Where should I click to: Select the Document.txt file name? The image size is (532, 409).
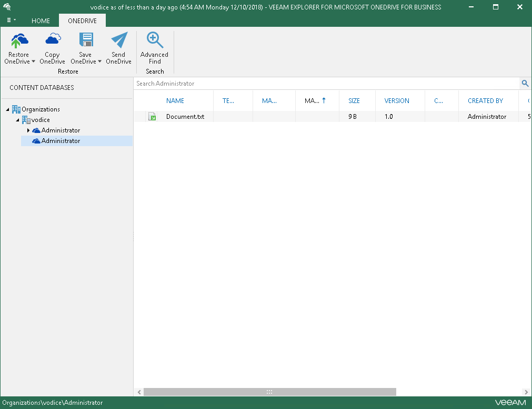(185, 117)
